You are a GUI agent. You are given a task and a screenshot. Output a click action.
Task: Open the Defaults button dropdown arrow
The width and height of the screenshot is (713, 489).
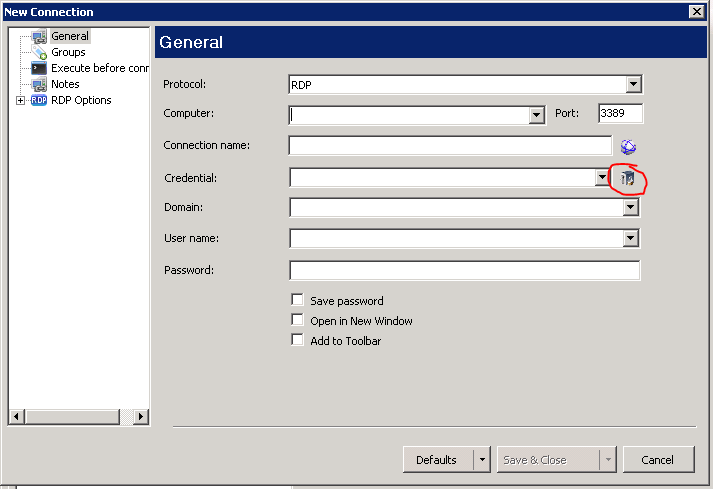click(482, 460)
